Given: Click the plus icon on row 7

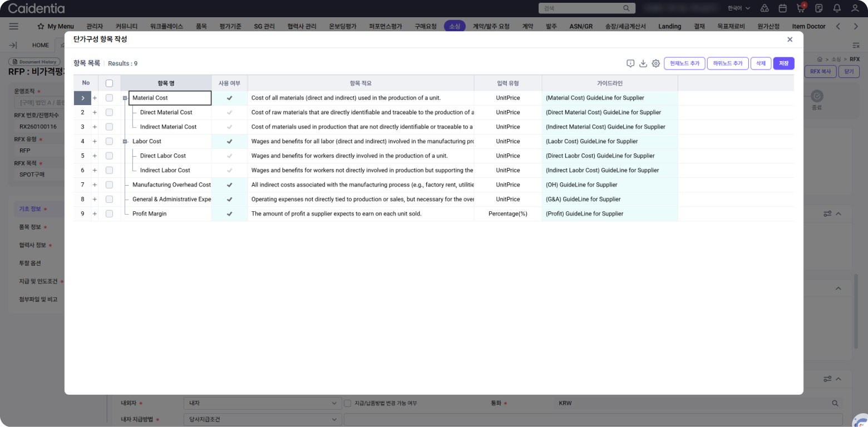Looking at the screenshot, I should point(95,185).
